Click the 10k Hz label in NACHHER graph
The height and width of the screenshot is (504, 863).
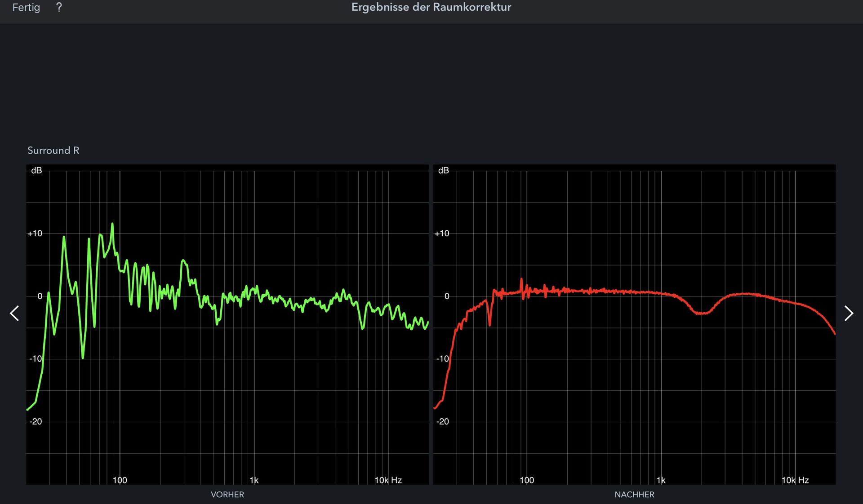(x=795, y=480)
